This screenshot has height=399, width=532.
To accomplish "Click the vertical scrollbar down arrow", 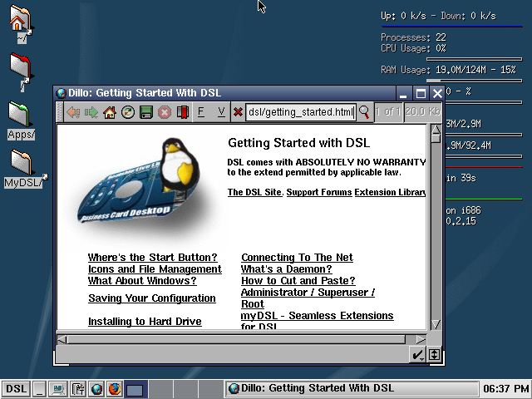I will tap(436, 324).
